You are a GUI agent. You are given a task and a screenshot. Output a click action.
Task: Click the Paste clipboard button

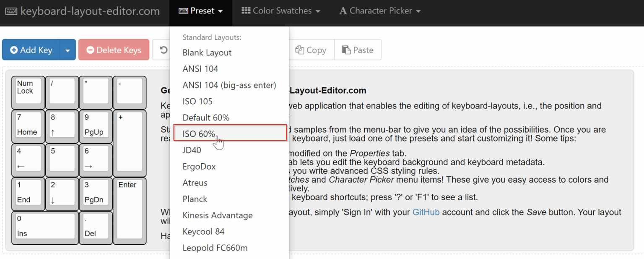tap(358, 50)
